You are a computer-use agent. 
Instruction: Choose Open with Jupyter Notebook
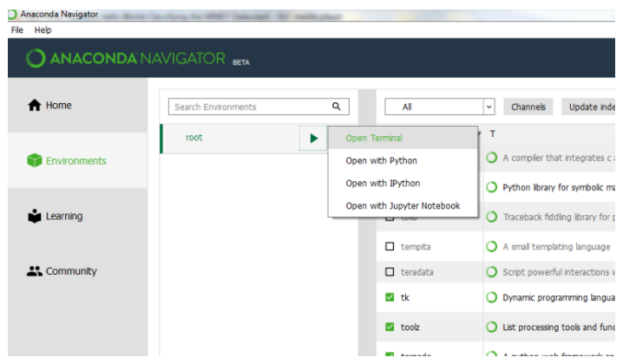[403, 206]
